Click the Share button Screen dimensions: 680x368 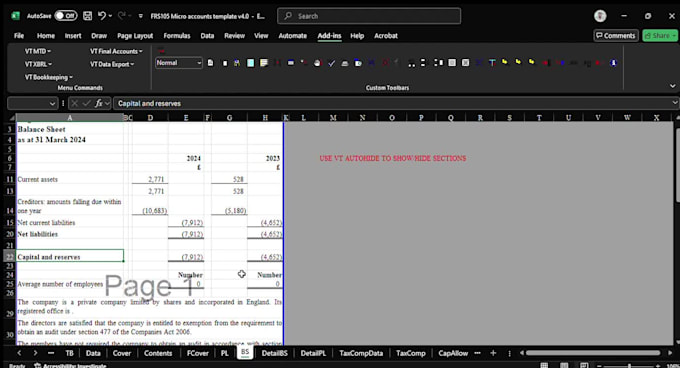660,36
